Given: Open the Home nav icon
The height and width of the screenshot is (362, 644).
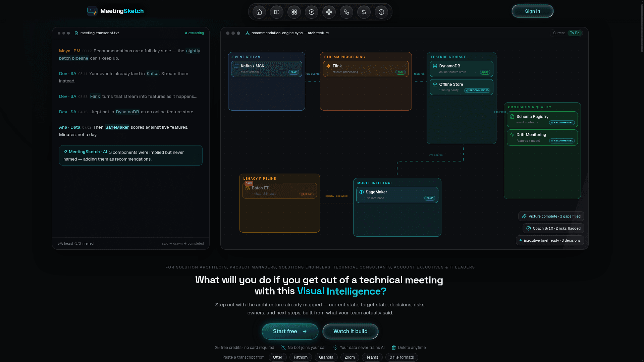Looking at the screenshot, I should [259, 12].
